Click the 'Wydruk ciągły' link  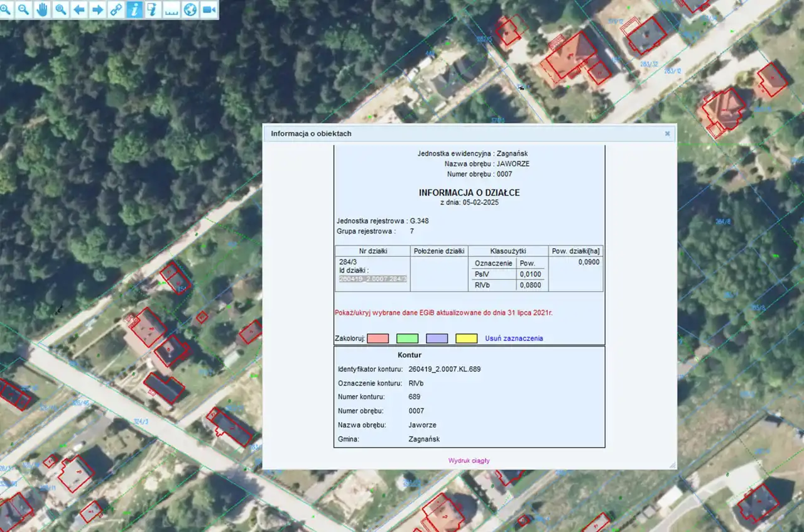pos(469,460)
